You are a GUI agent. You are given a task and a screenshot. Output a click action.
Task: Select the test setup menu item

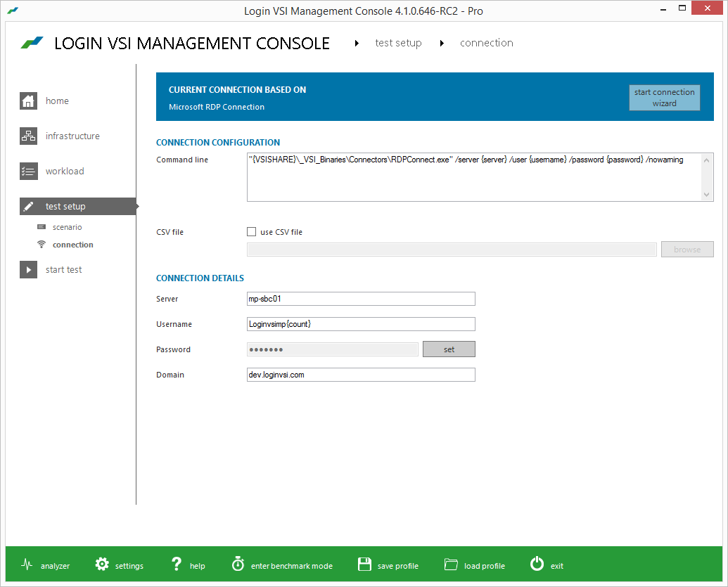click(x=77, y=207)
